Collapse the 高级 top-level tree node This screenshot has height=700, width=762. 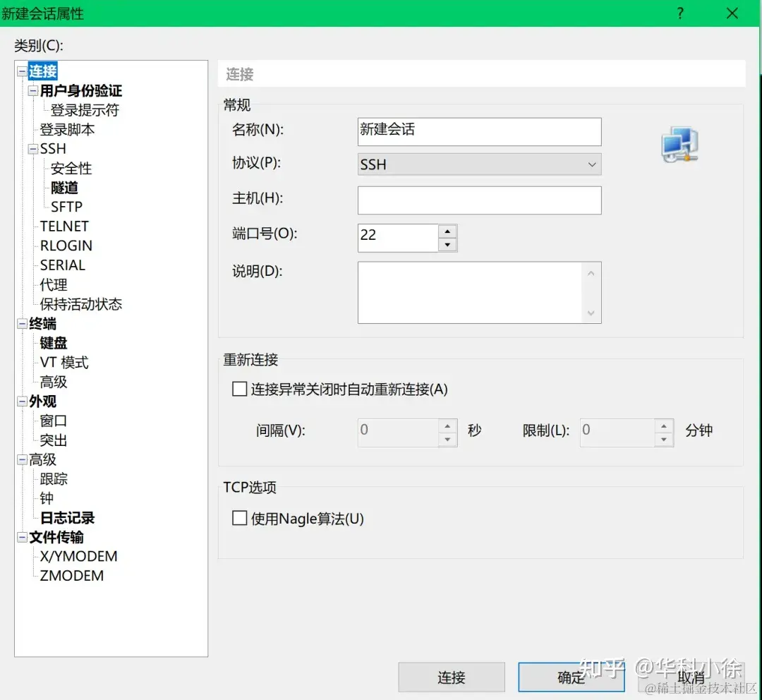point(22,460)
